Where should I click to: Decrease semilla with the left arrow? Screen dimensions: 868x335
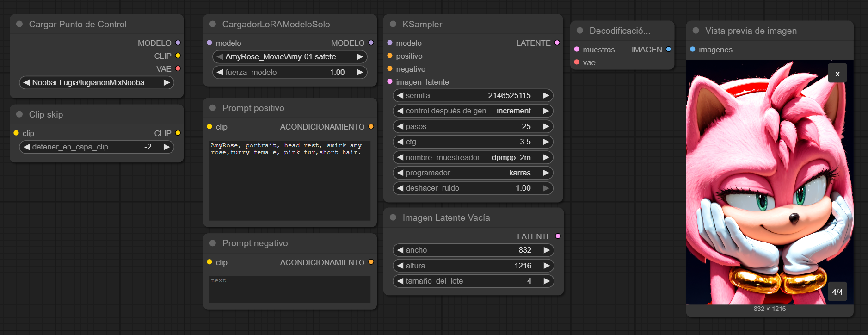(400, 95)
